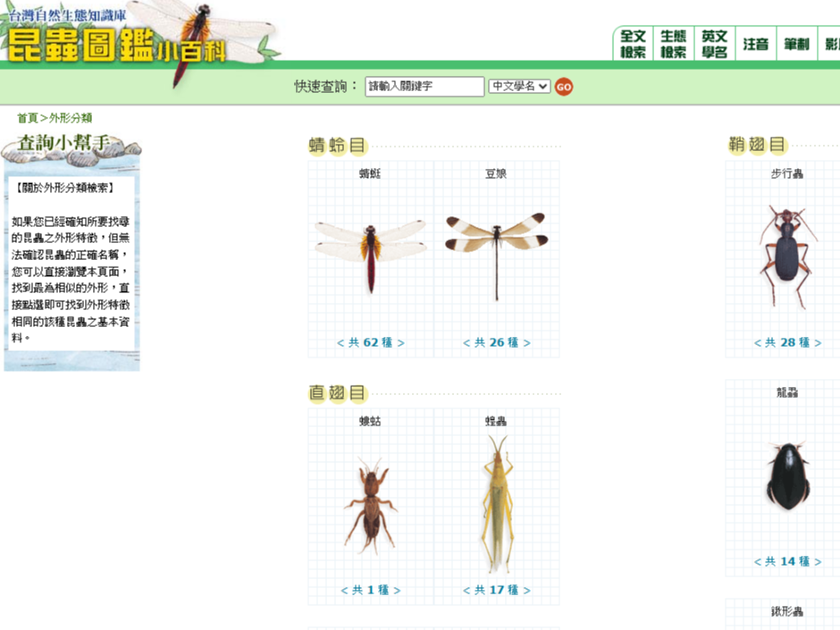Screen dimensions: 840x630
Task: Select the black diving beetle (龍蝨) image
Action: (787, 475)
